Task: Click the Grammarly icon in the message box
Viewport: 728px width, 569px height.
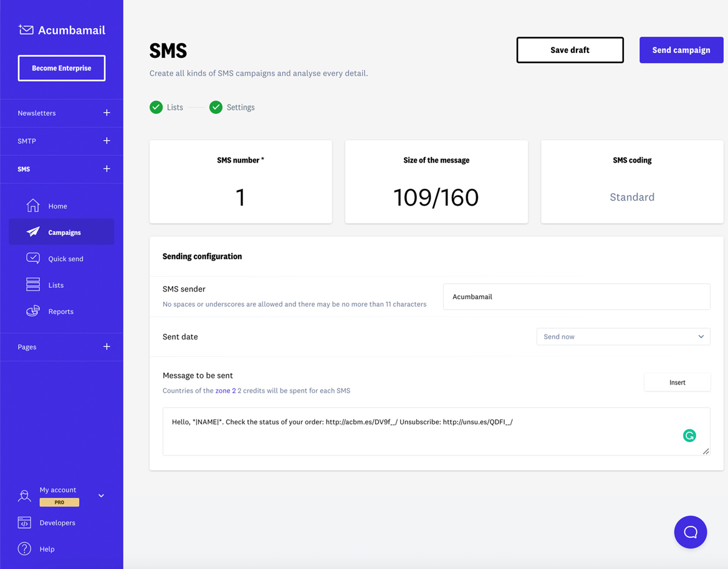Action: point(689,435)
